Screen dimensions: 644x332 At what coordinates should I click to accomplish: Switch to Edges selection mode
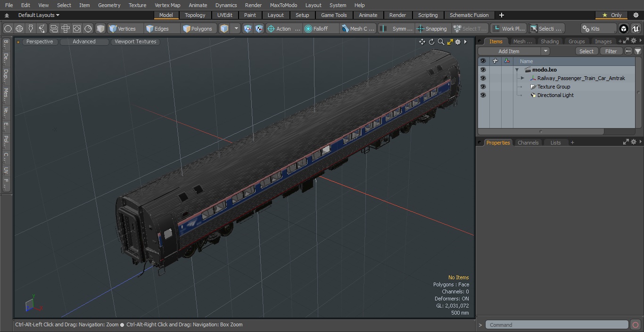tap(162, 29)
